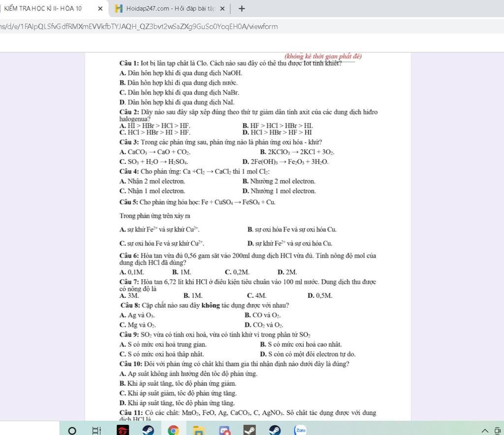Click the exam image in the form

pos(248,237)
